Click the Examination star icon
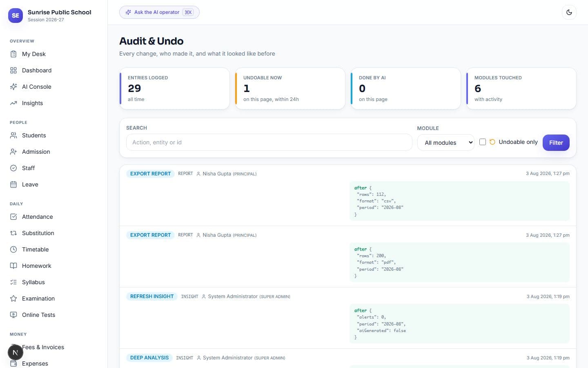This screenshot has height=368, width=588. [x=13, y=298]
